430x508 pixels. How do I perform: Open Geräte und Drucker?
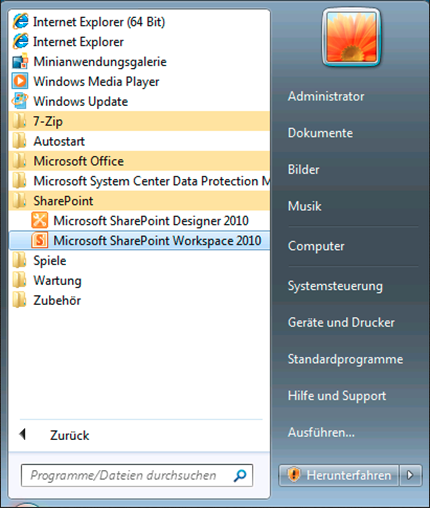341,322
